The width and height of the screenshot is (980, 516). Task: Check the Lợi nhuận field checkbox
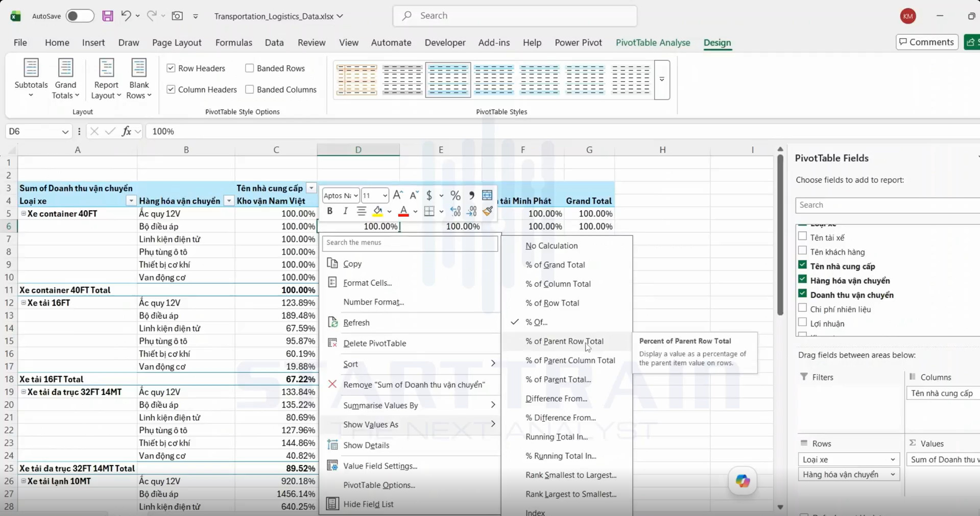coord(802,322)
